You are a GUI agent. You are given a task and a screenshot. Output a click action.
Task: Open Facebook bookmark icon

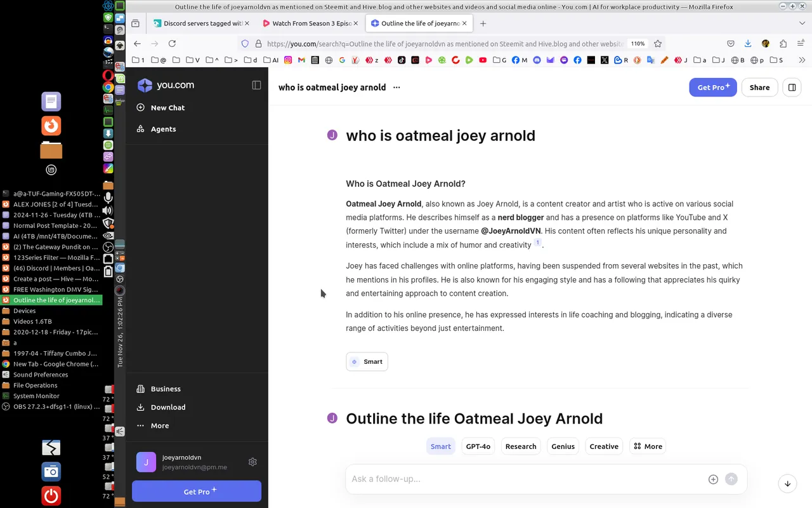pyautogui.click(x=577, y=60)
